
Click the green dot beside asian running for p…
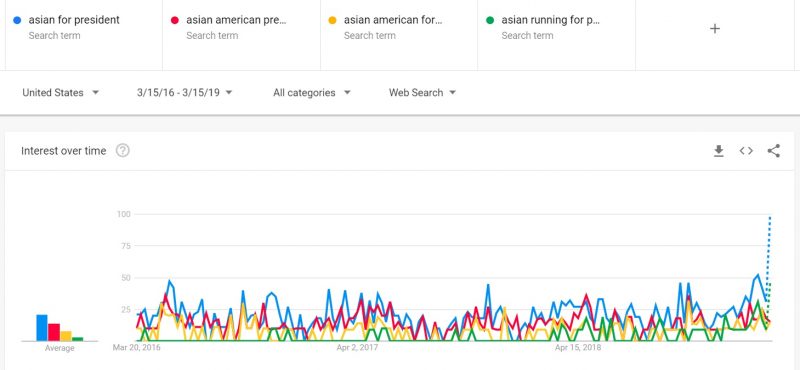pyautogui.click(x=490, y=20)
